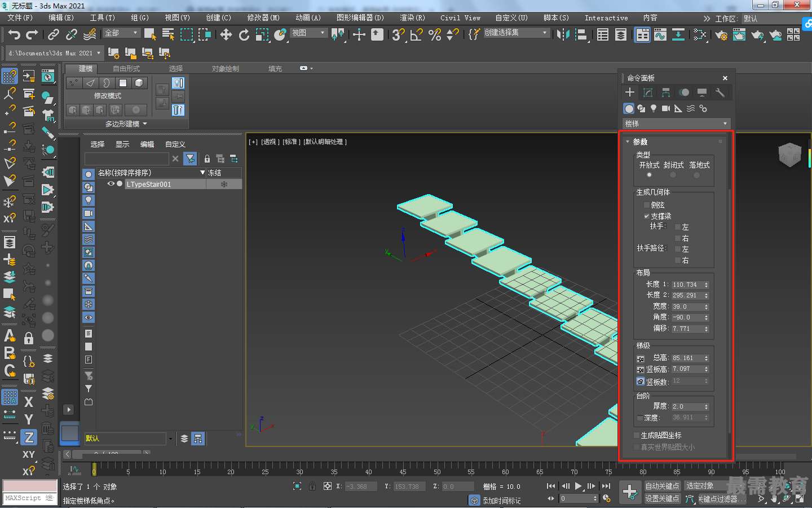The image size is (812, 508).
Task: Select the Select and Move tool
Action: [226, 35]
